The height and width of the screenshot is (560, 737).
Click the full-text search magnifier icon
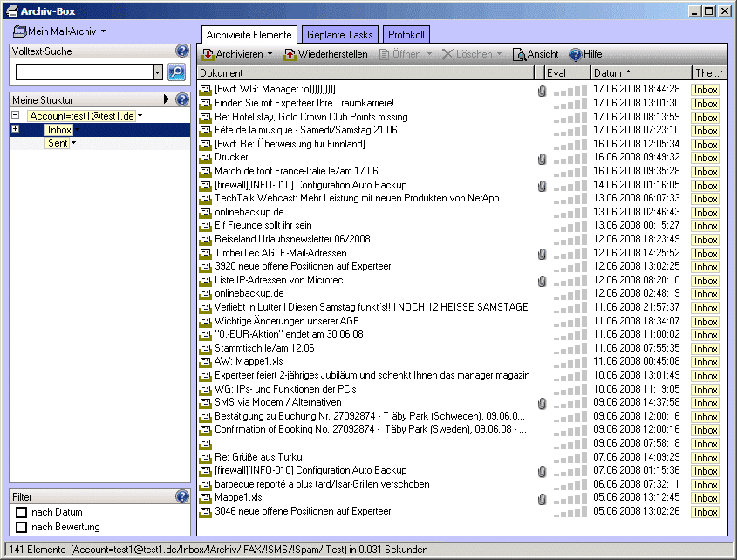[x=176, y=72]
